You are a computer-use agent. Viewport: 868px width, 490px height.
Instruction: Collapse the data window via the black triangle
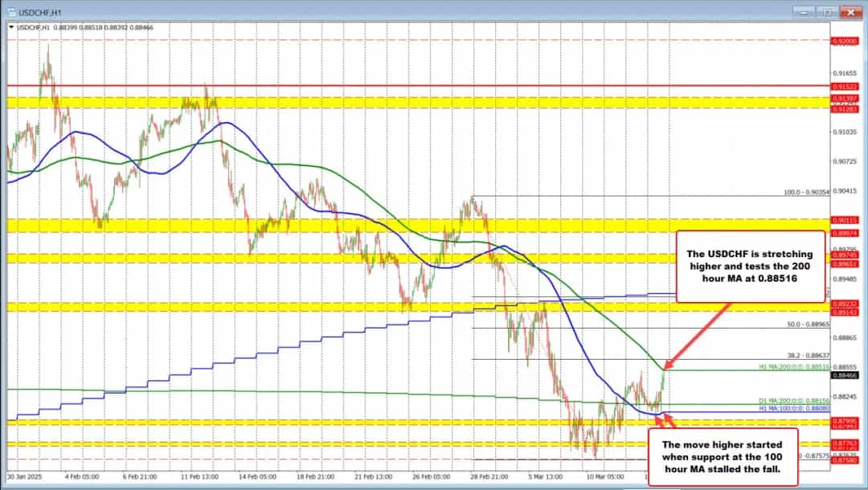(10, 27)
